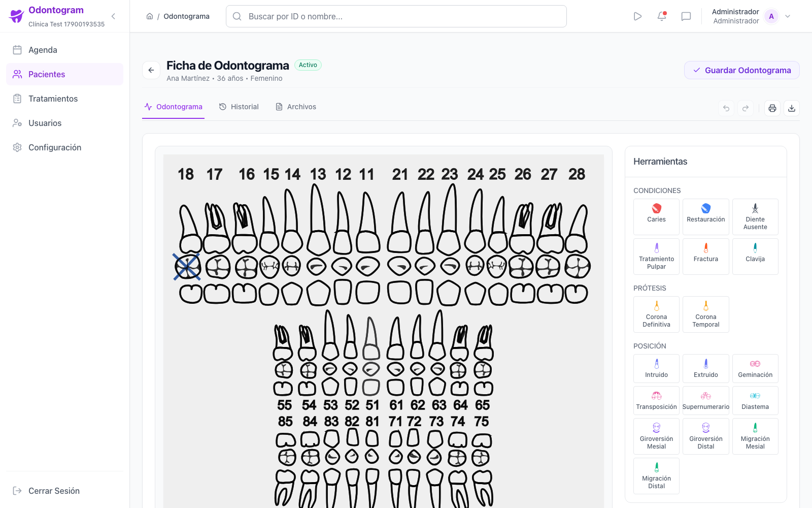Screen dimensions: 812x508
Task: Select the Transposición tool
Action: pos(656,400)
